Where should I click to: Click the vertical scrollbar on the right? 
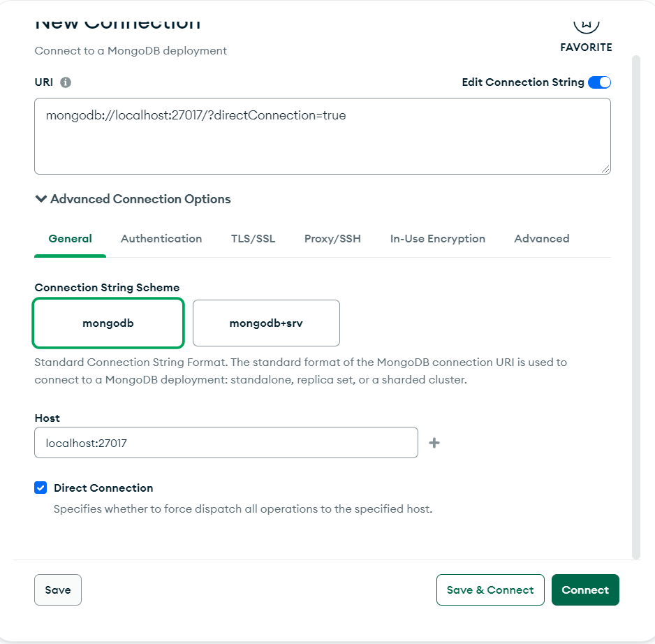click(x=635, y=307)
